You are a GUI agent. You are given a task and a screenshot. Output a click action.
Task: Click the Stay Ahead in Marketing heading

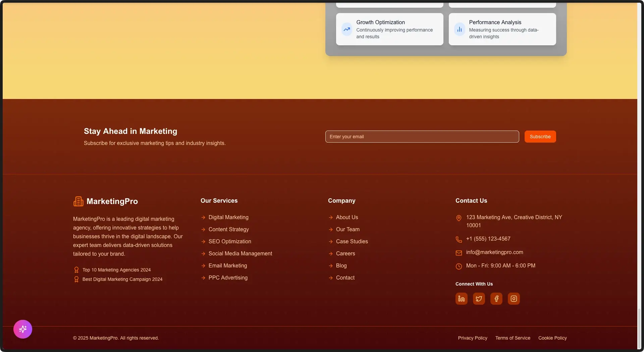click(x=130, y=131)
